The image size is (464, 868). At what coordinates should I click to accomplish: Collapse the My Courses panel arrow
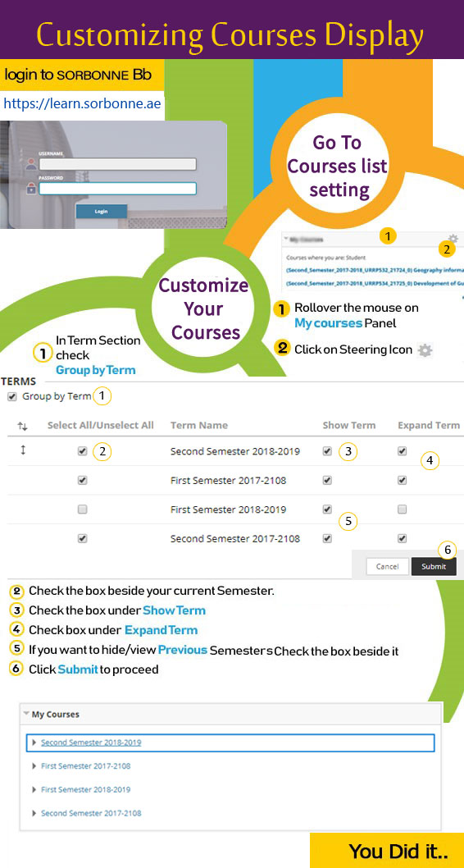tap(26, 714)
